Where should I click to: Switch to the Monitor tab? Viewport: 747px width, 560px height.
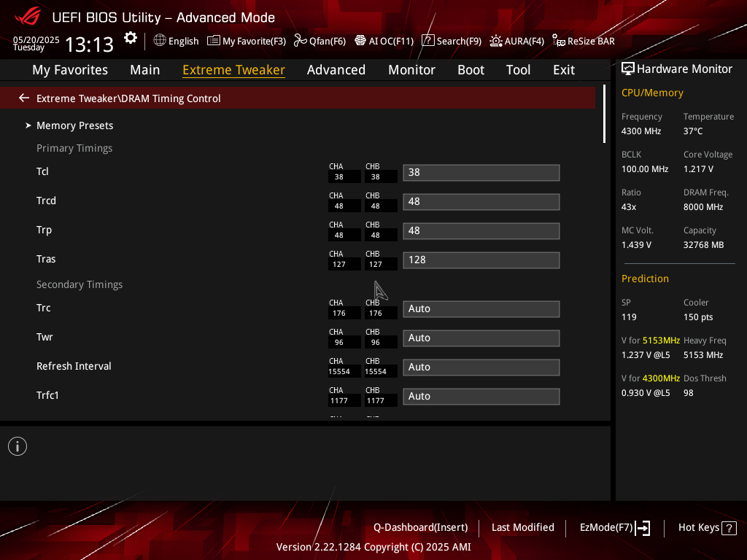click(x=411, y=70)
